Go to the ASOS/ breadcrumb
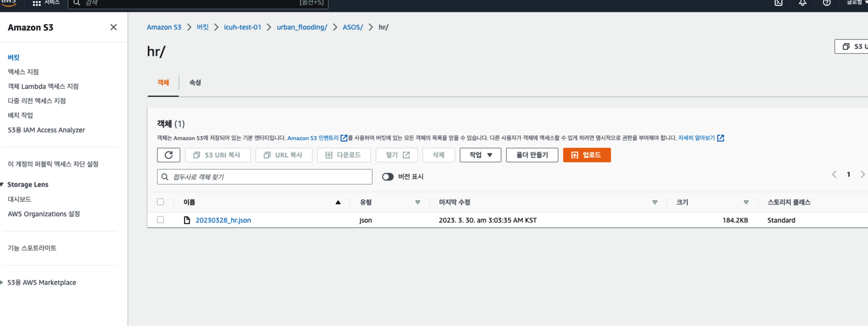 click(353, 27)
